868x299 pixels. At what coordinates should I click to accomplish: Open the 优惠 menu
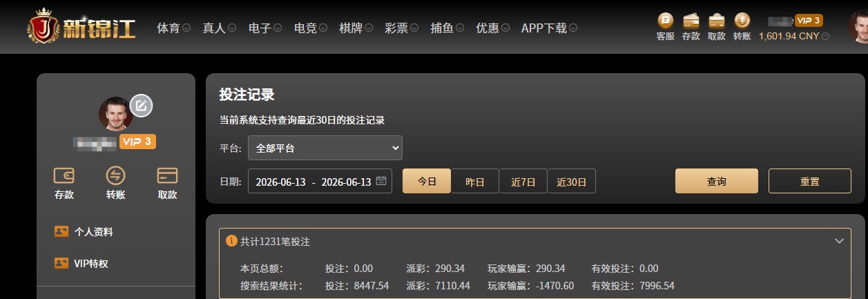tap(493, 28)
